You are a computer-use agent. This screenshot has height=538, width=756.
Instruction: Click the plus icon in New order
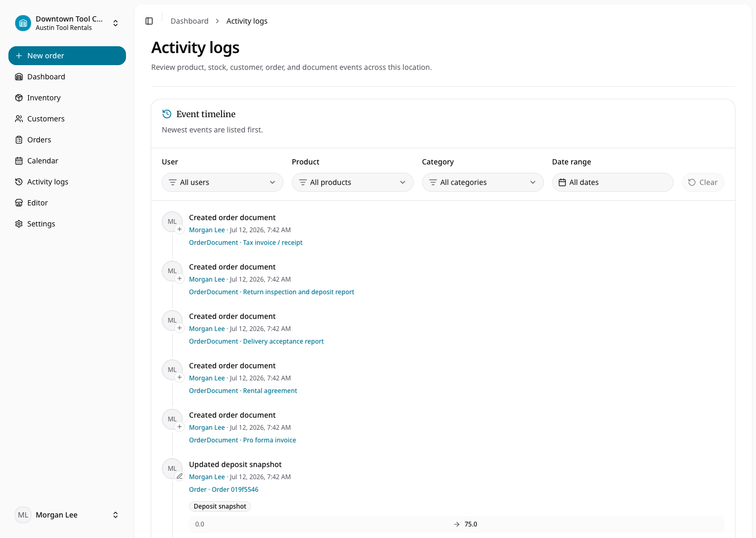(19, 56)
